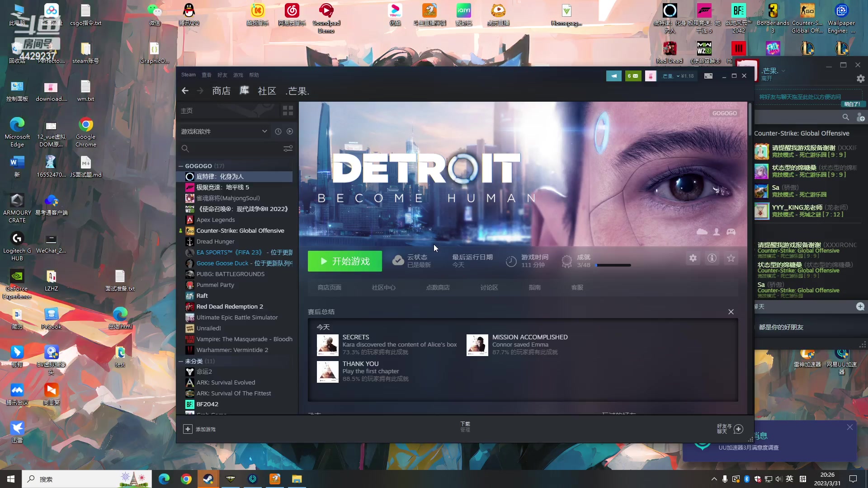This screenshot has width=868, height=488.
Task: Open Microsoft Edge from the taskbar
Action: click(164, 479)
